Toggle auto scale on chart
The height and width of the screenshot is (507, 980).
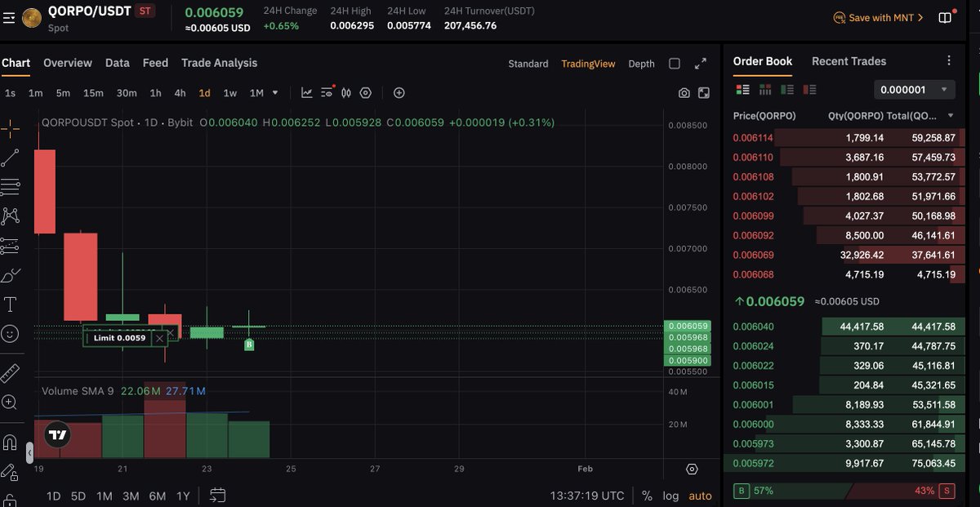click(x=700, y=496)
